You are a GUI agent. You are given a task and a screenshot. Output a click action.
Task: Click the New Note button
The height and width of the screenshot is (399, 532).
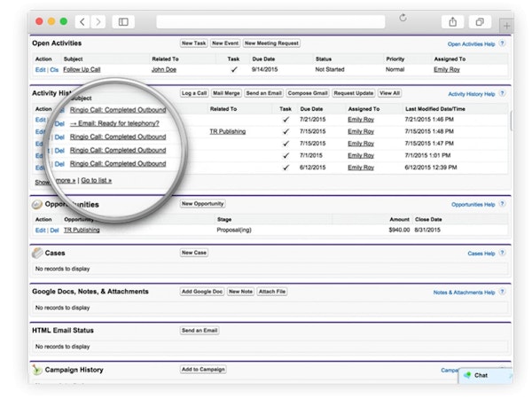click(x=240, y=292)
